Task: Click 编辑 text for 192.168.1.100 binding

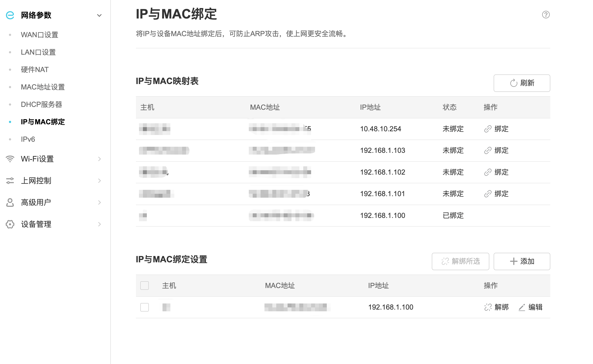Action: (x=535, y=307)
